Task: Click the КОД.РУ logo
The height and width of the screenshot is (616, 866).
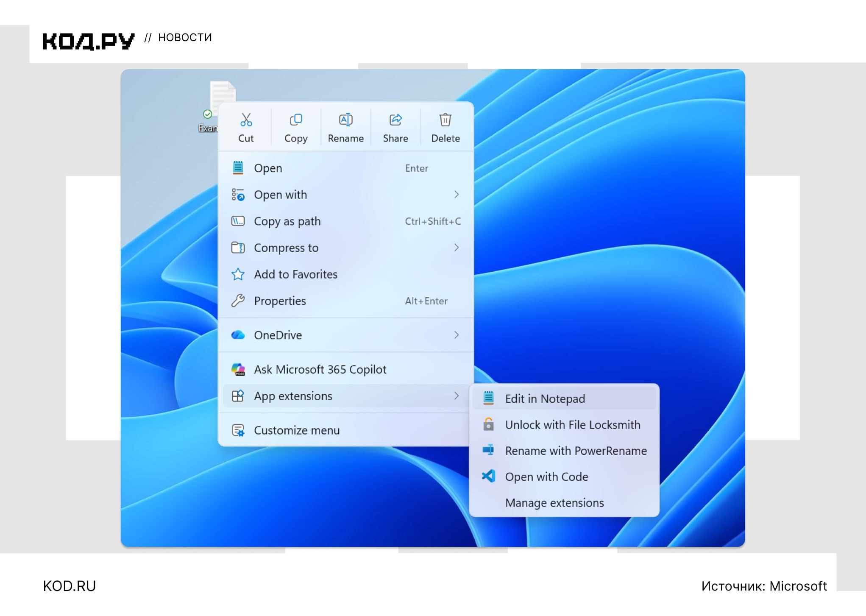Action: point(88,41)
